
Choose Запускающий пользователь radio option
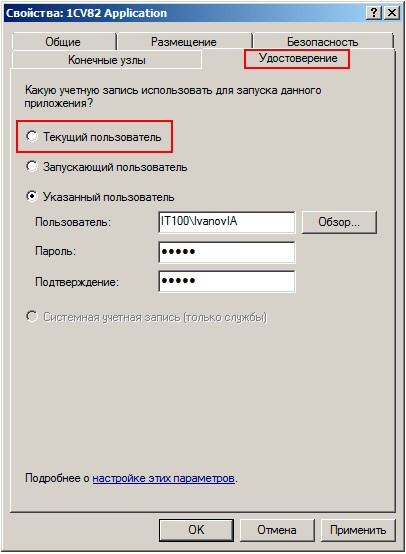coord(32,166)
